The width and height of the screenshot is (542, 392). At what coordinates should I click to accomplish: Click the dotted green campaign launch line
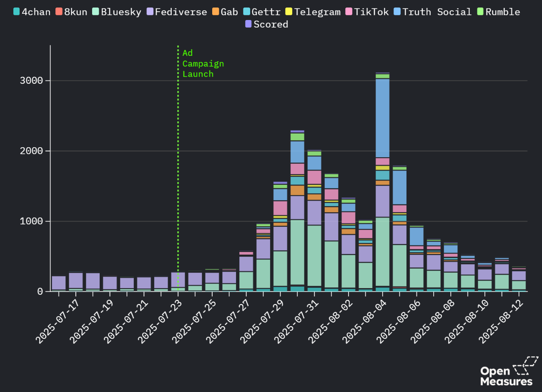pos(178,167)
